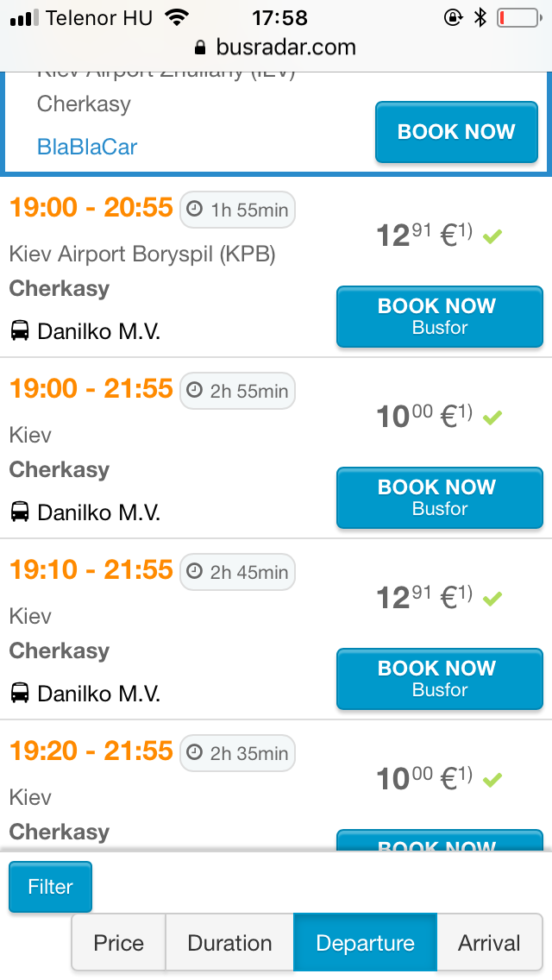
Task: Open the Filter options
Action: click(50, 887)
